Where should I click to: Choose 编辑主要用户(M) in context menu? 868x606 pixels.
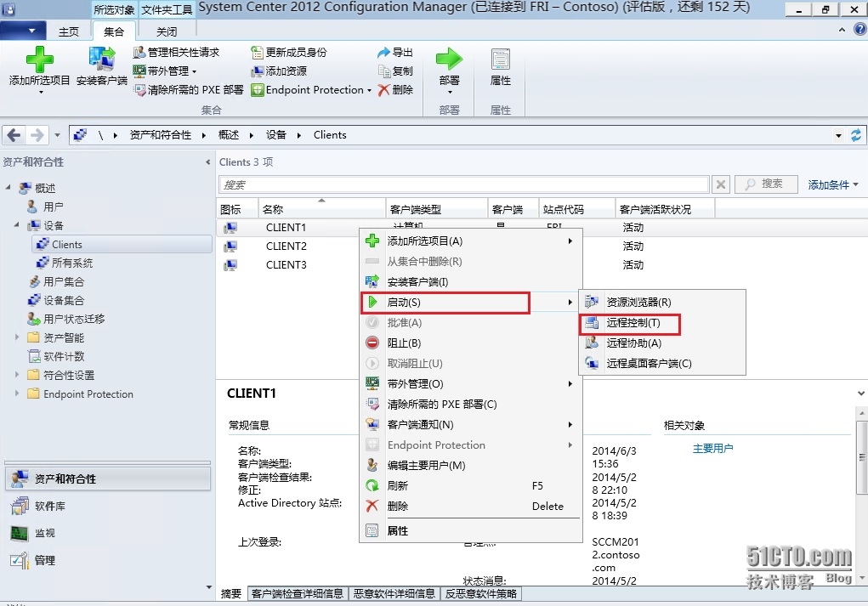click(x=470, y=466)
